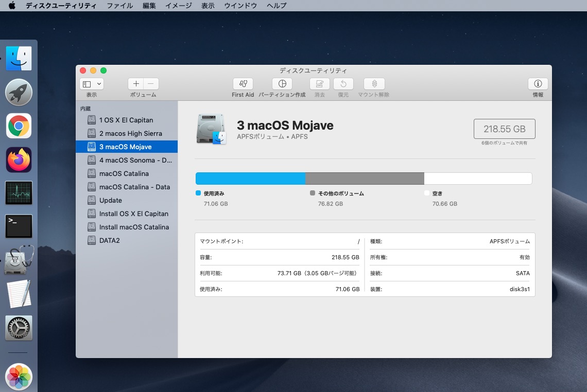Open Activity Monitor from the Dock
Viewport: 587px width, 392px height.
pos(19,193)
